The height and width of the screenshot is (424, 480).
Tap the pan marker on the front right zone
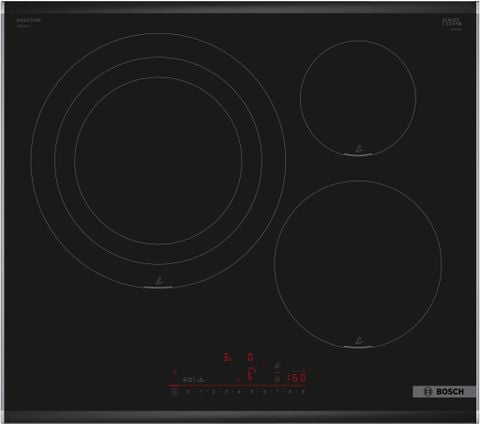[359, 341]
